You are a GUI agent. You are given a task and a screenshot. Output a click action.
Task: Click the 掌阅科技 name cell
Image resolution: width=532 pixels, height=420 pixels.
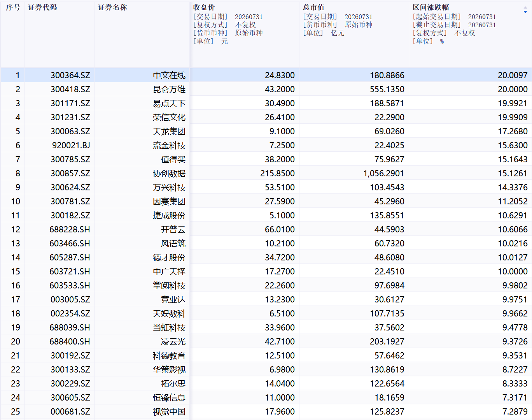point(169,285)
